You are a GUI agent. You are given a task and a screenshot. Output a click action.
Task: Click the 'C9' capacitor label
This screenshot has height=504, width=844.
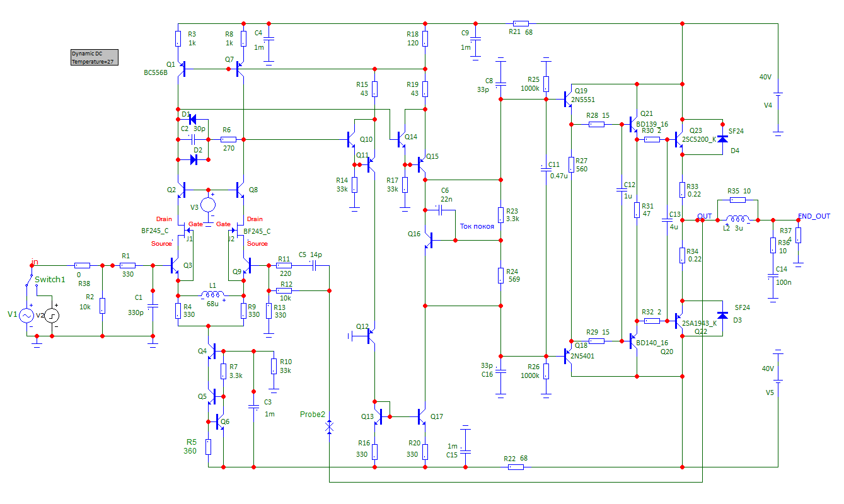tap(465, 32)
